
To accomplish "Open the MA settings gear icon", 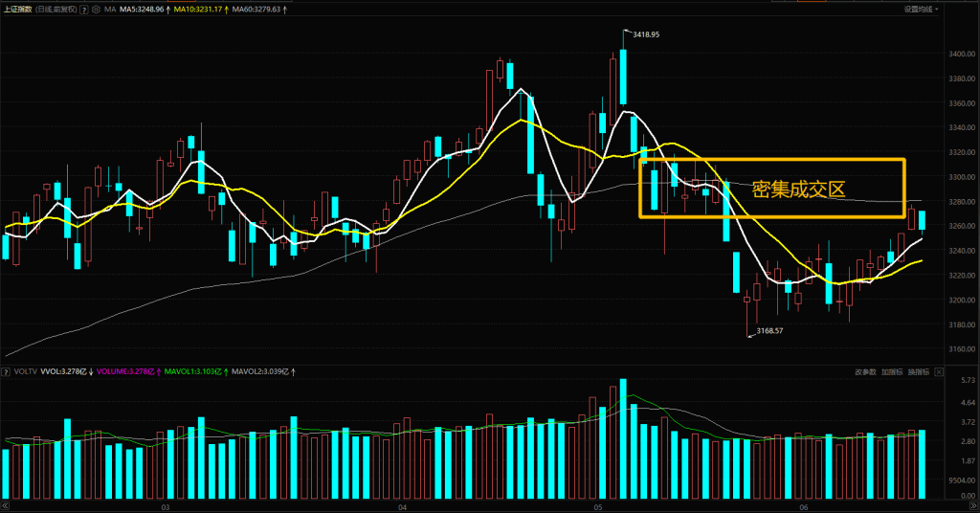I will pos(98,10).
